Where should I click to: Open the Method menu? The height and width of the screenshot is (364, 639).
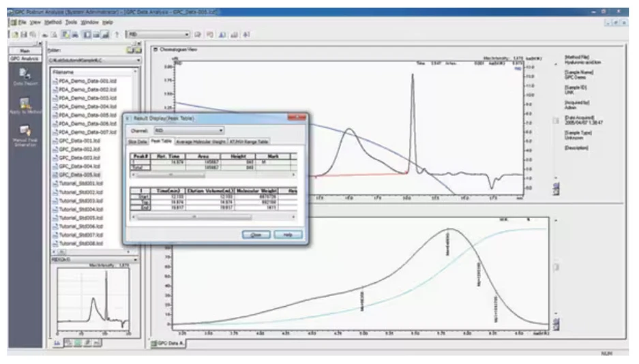click(x=52, y=22)
